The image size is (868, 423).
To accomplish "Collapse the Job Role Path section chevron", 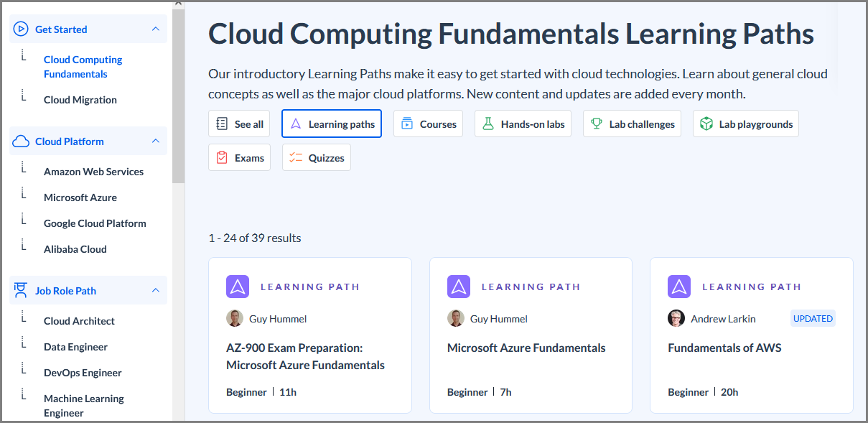I will pyautogui.click(x=156, y=291).
